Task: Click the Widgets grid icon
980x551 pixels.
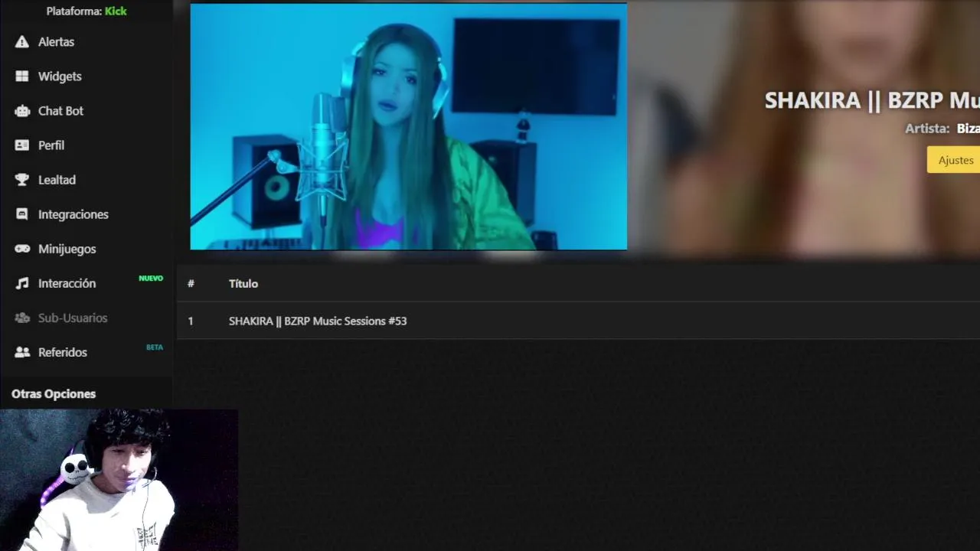Action: [x=22, y=77]
